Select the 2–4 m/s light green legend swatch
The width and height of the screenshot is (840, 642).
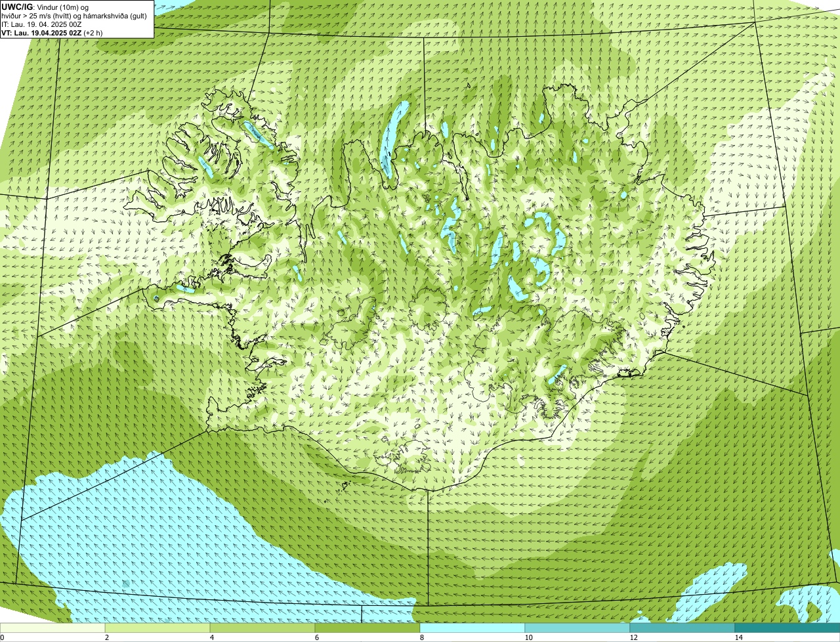(157, 628)
